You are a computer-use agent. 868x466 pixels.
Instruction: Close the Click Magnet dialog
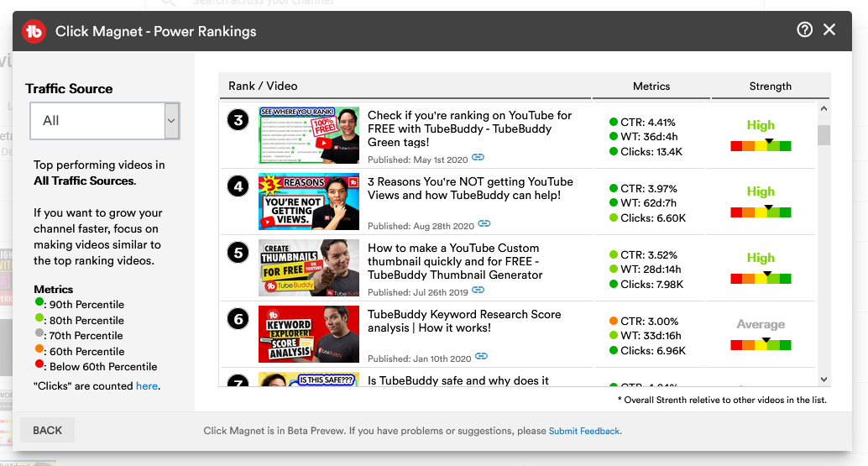click(x=829, y=29)
